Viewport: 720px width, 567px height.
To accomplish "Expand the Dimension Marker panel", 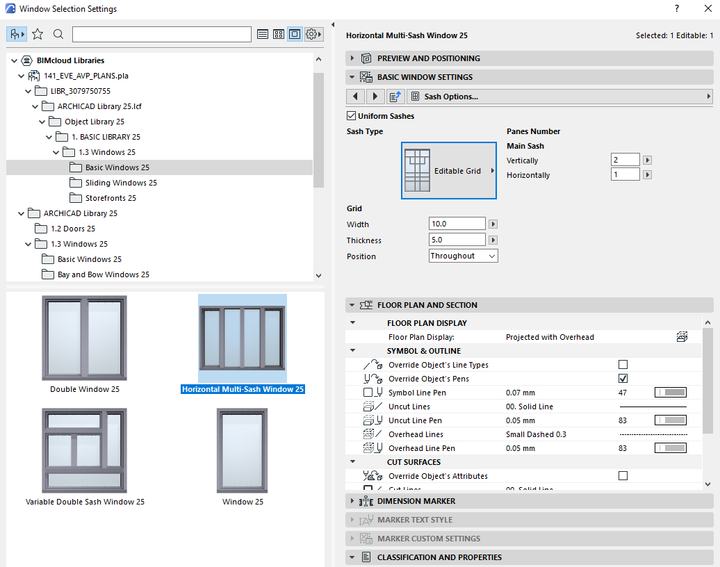I will click(x=352, y=501).
